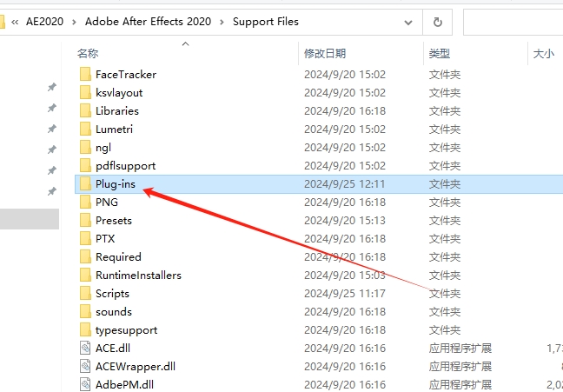
Task: Navigate to AE2020 in the breadcrumb
Action: [44, 22]
